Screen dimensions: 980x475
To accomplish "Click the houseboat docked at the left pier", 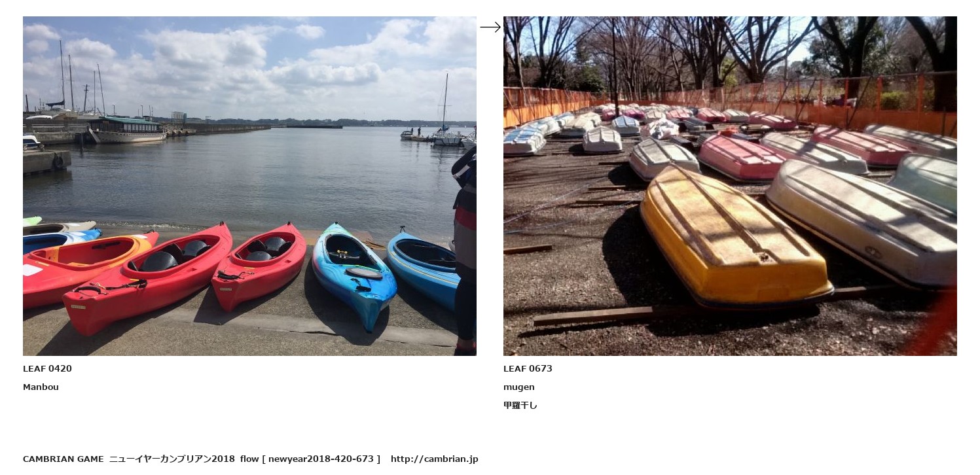I will click(x=128, y=130).
